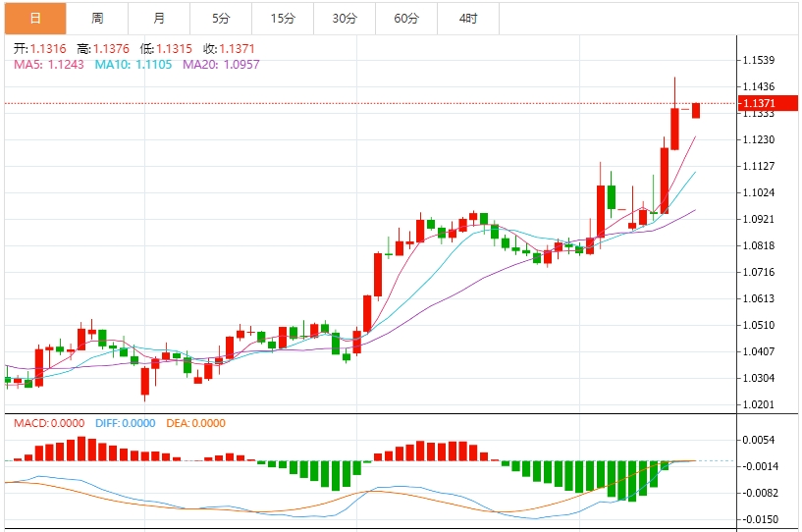Switch to the 周 weekly tab
802x532 pixels.
pyautogui.click(x=97, y=19)
